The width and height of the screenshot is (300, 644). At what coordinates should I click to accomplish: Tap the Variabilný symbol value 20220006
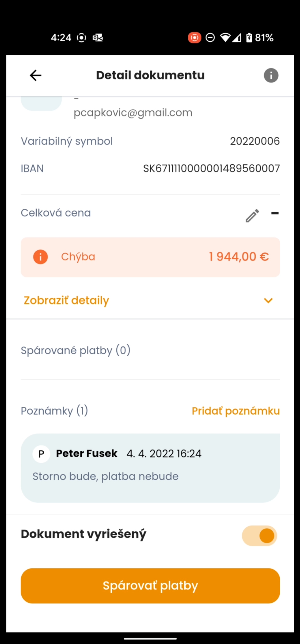[x=255, y=141]
